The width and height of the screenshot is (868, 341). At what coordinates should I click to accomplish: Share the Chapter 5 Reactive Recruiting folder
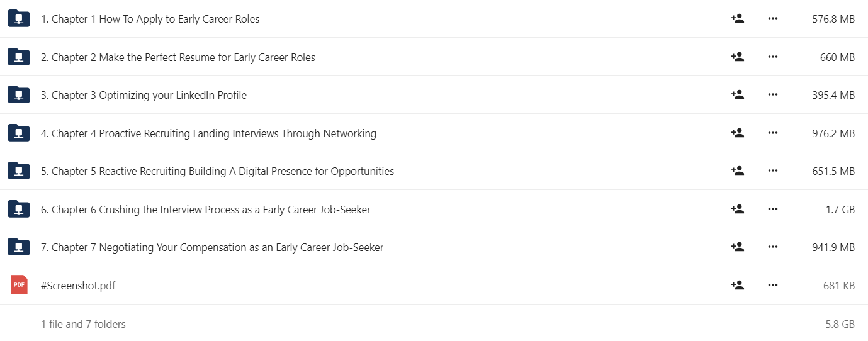pyautogui.click(x=737, y=171)
